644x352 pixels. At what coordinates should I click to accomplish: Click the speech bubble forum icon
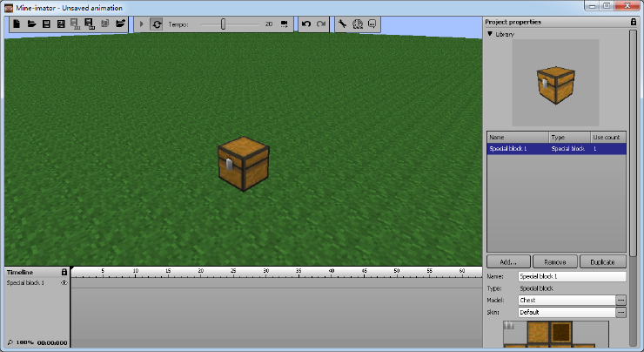[372, 24]
